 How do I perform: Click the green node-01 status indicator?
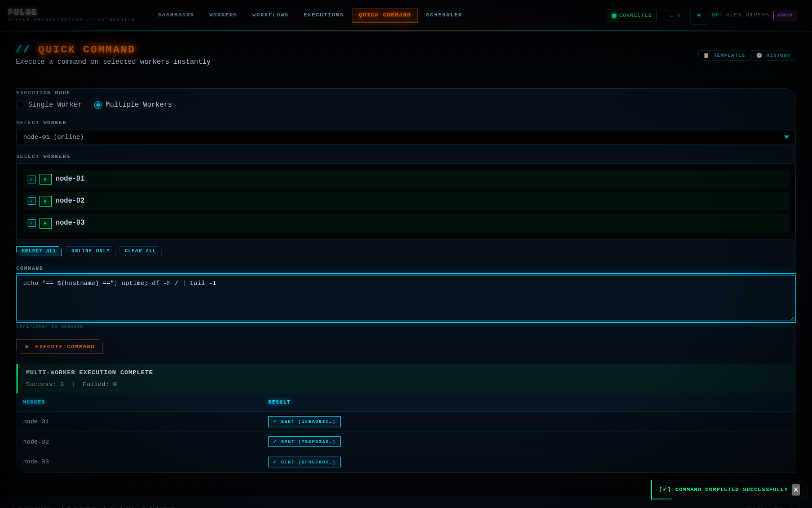pyautogui.click(x=46, y=179)
